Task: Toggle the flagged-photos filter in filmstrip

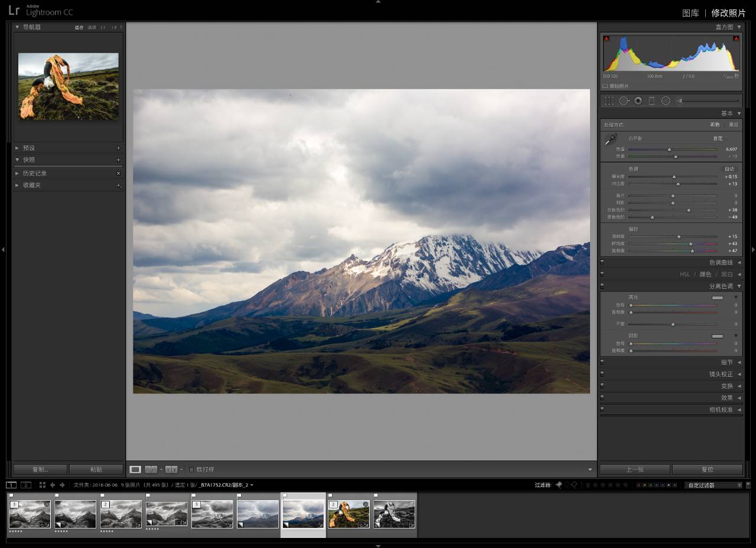Action: (559, 485)
